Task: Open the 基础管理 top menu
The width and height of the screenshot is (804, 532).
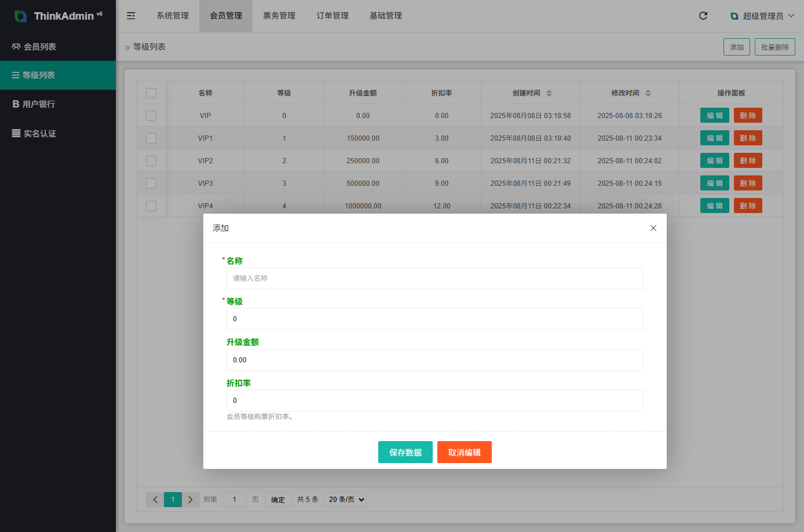Action: point(386,16)
